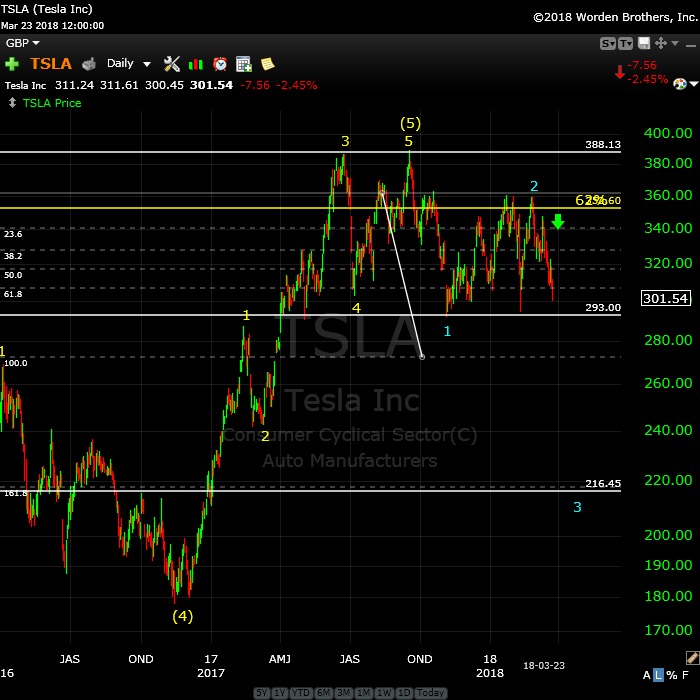
Task: Open the yellow sticky note icon
Action: pos(267,64)
